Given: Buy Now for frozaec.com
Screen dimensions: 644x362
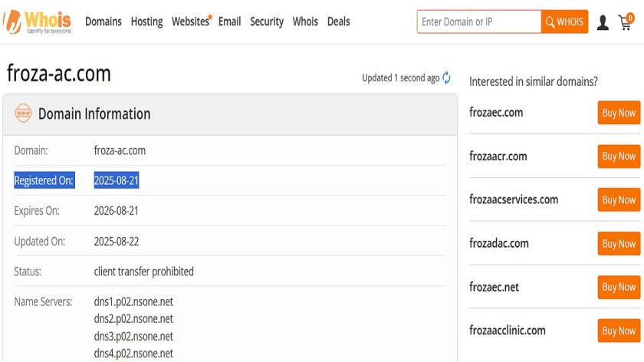Looking at the screenshot, I should (x=619, y=113).
